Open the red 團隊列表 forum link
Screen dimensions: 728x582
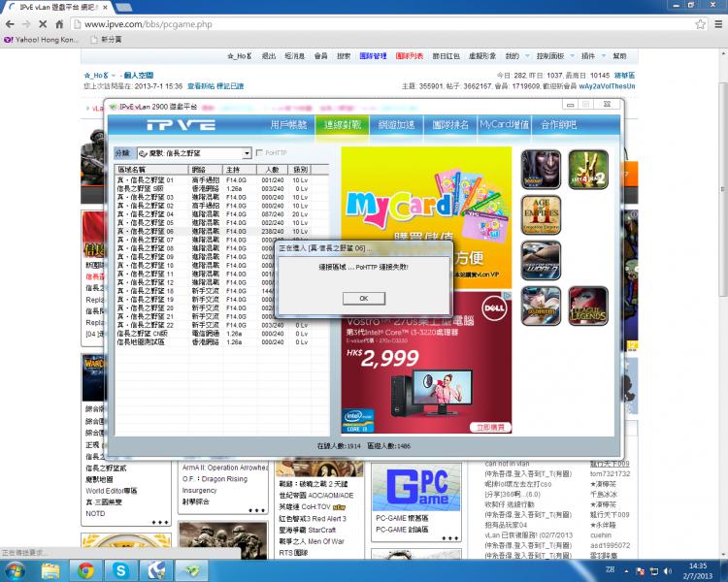coord(409,56)
